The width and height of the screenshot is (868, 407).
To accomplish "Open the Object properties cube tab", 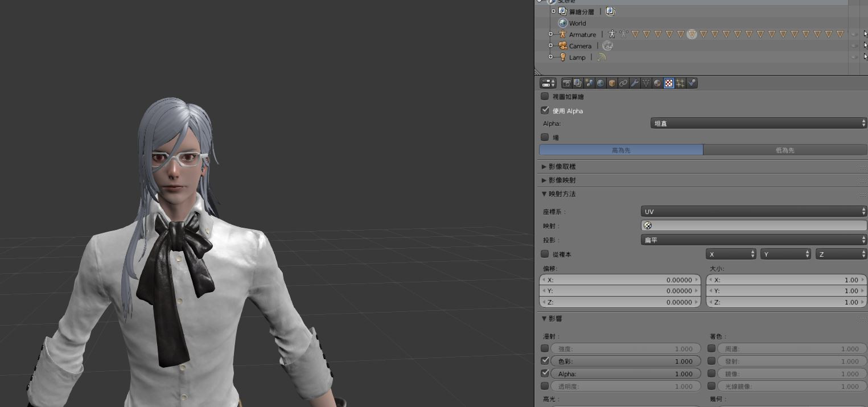I will 612,83.
